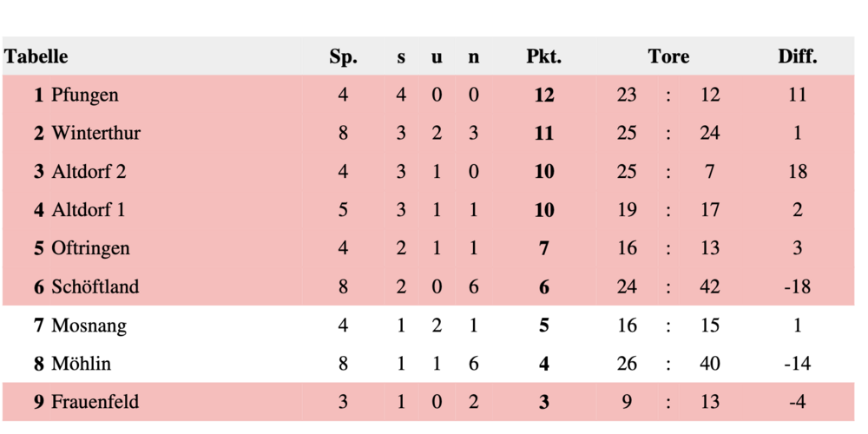868x434 pixels.
Task: Click the Tore column header
Action: pyautogui.click(x=668, y=56)
